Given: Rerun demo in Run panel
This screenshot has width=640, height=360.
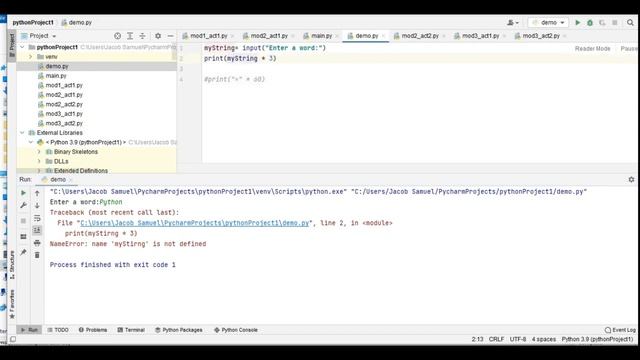Looking at the screenshot, I should point(23,193).
